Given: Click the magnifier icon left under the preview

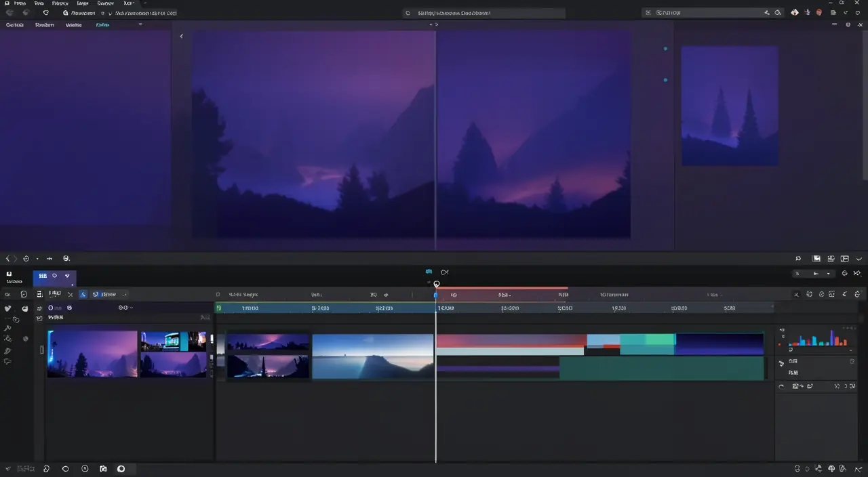Looking at the screenshot, I should (66, 259).
